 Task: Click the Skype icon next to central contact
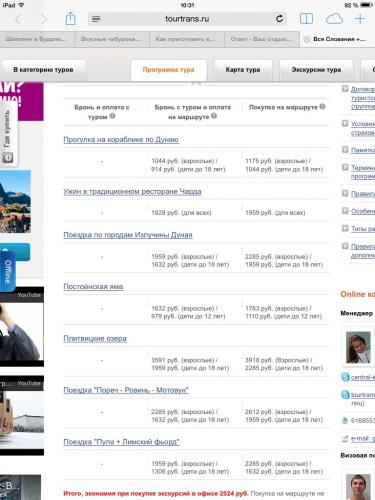click(x=345, y=377)
